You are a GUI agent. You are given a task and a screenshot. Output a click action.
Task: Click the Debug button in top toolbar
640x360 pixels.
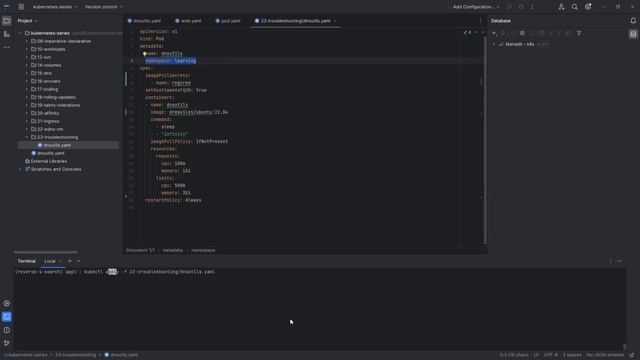(521, 7)
